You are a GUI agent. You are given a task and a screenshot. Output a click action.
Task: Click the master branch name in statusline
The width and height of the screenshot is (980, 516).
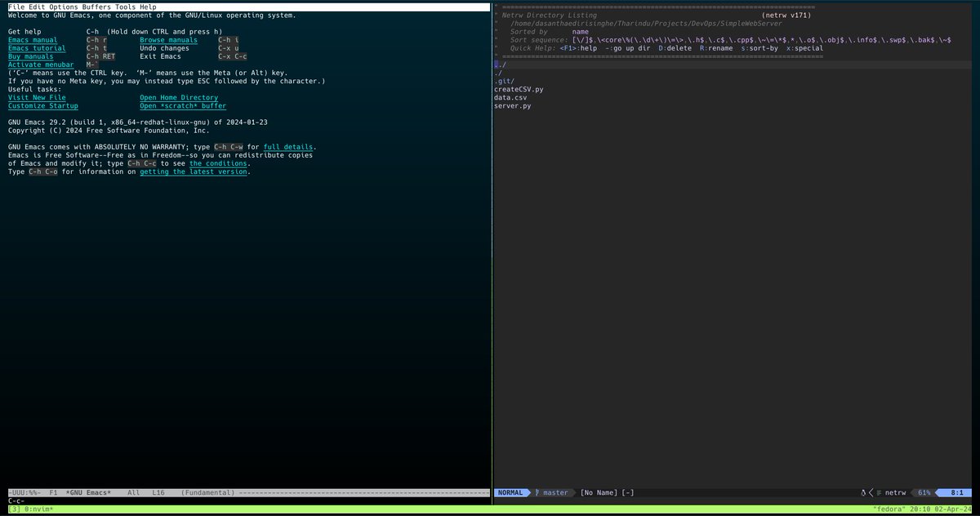point(555,492)
